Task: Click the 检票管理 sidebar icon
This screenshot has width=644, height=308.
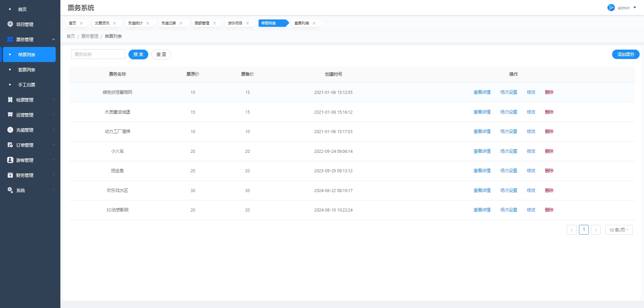Action: point(10,100)
